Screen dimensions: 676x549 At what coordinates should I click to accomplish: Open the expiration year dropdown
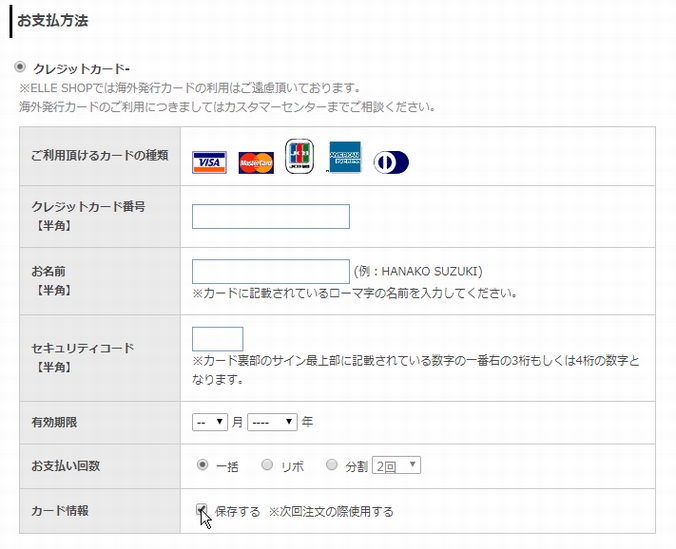272,422
